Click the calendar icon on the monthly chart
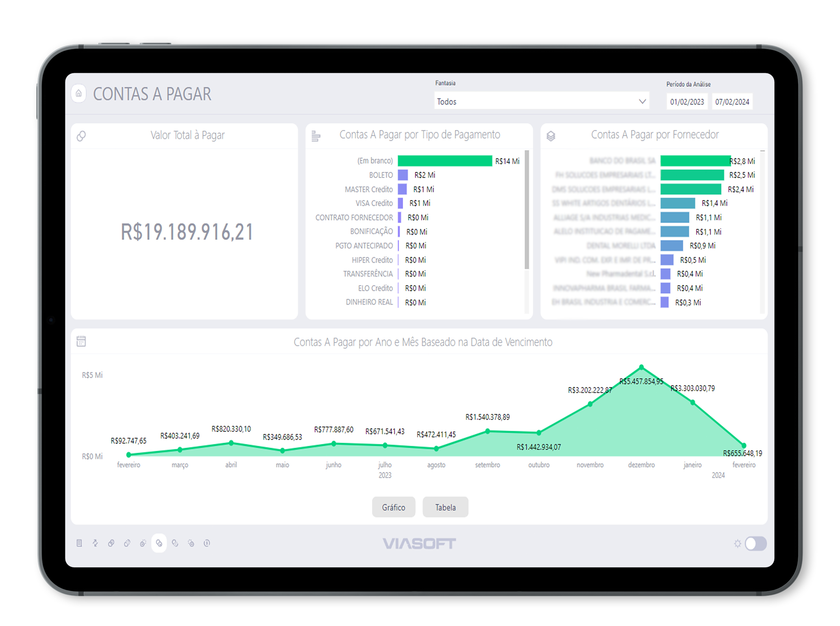This screenshot has height=626, width=840. coord(81,341)
